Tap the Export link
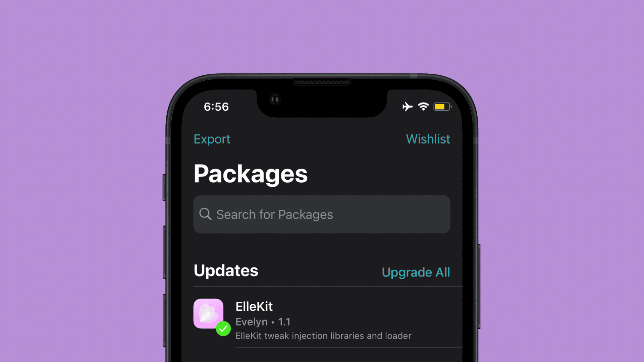Viewport: 644px width, 362px height. tap(212, 139)
